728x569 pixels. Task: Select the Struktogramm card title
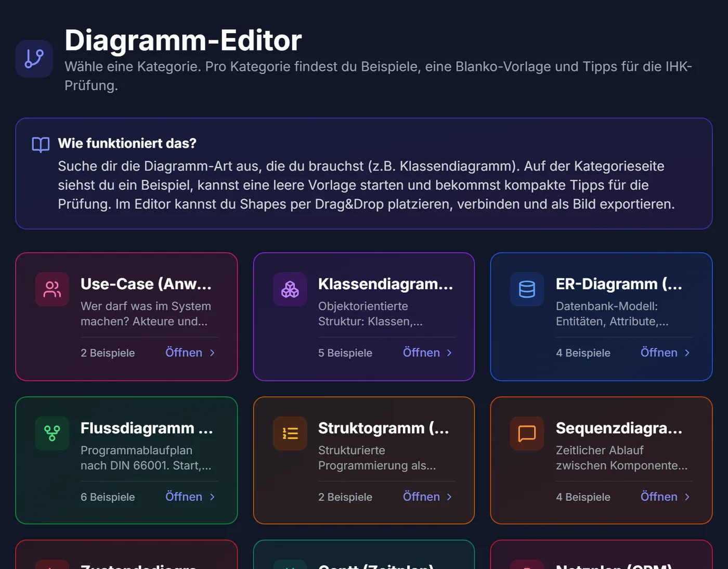[x=384, y=428]
